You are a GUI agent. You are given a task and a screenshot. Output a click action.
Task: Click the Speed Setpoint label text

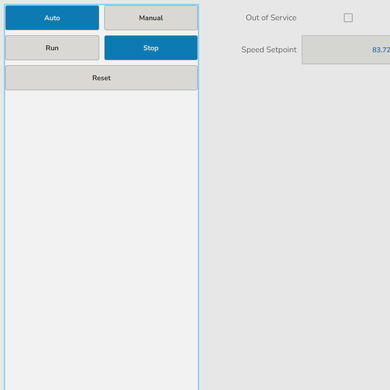tap(269, 50)
